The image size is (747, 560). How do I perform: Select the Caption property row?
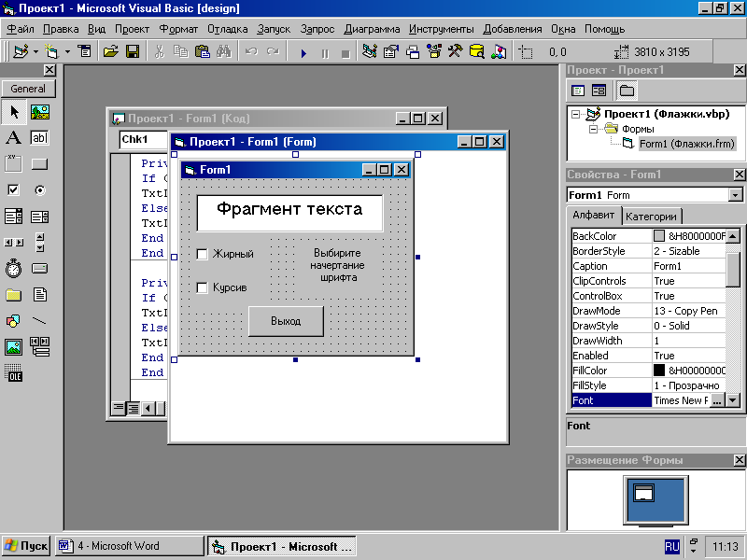(x=648, y=266)
